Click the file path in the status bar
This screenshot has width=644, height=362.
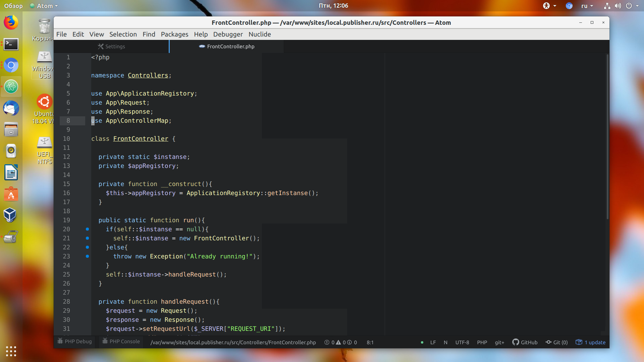click(x=233, y=342)
